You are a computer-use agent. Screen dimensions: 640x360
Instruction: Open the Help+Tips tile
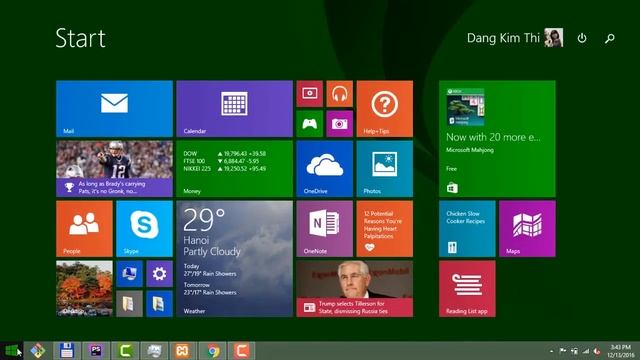click(384, 109)
